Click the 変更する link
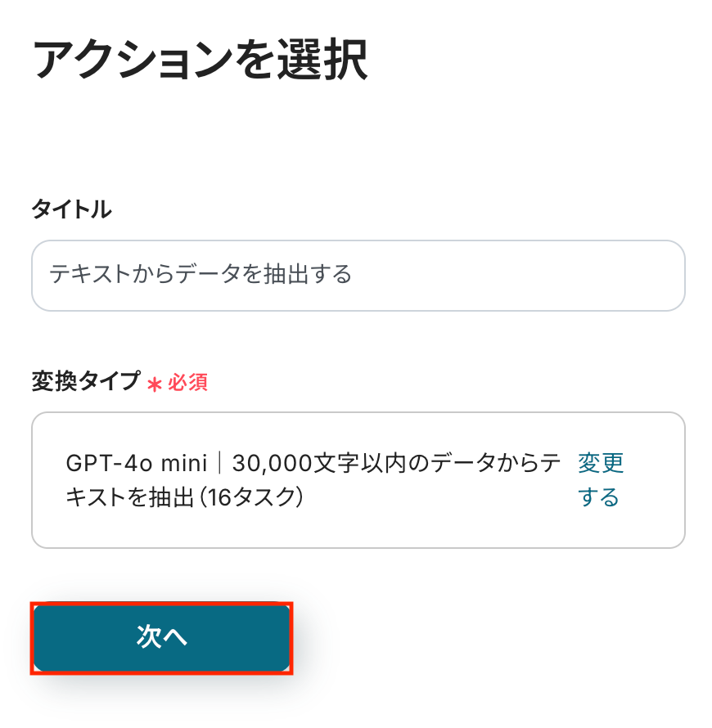 (600, 480)
